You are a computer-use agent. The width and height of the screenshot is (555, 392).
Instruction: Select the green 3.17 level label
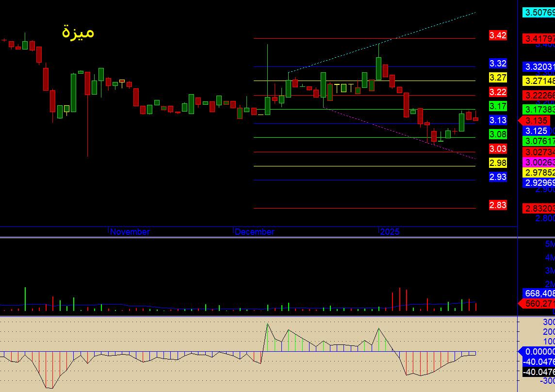click(x=498, y=106)
